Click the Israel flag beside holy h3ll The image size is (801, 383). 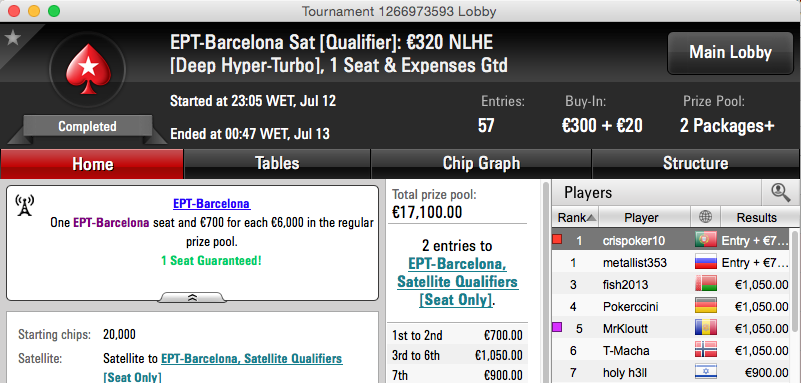[x=705, y=373]
